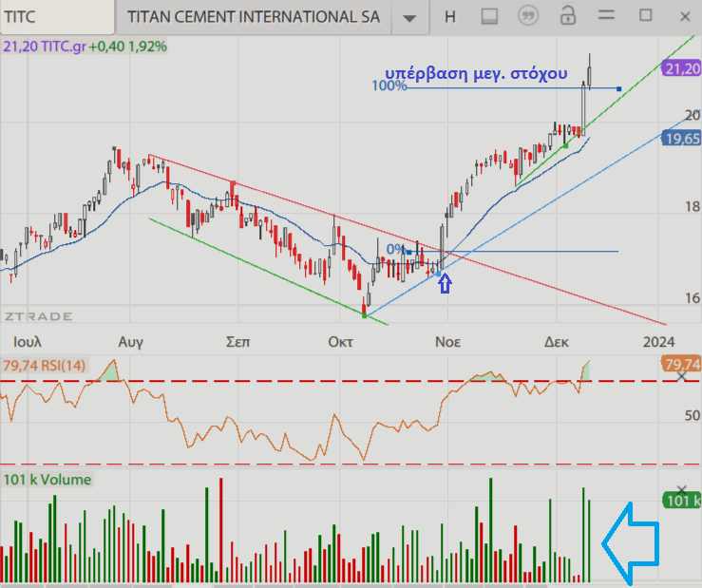
Task: Grab the 100% line end handle
Action: (619, 89)
